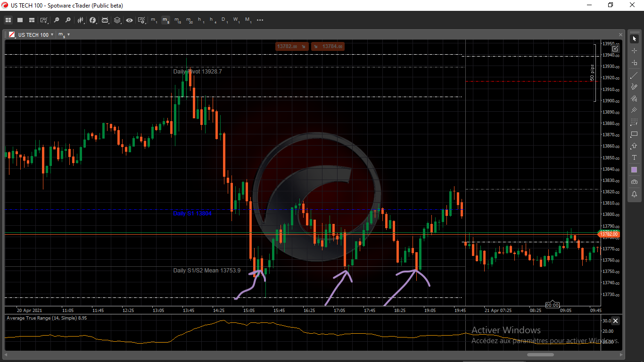
Task: Click the cTrader logo in title bar
Action: pyautogui.click(x=5, y=5)
